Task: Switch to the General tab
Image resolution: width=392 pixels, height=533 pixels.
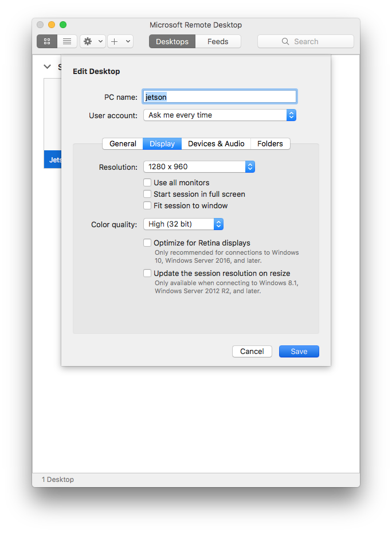Action: click(123, 144)
